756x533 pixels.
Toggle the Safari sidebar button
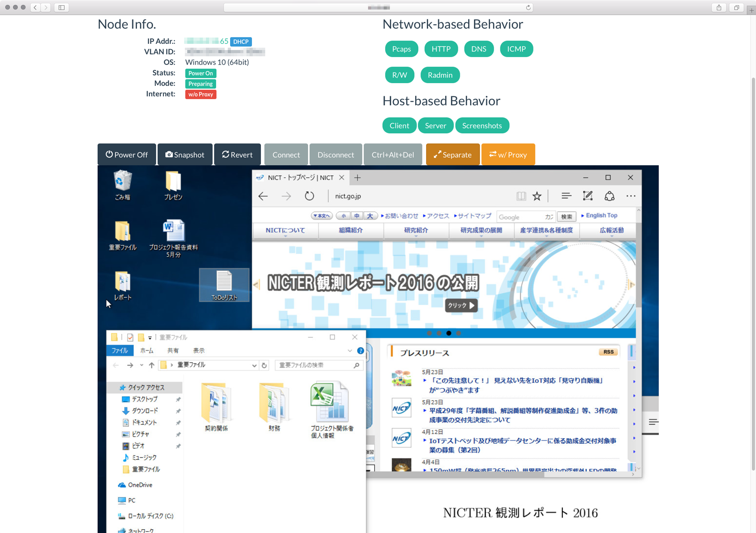61,8
